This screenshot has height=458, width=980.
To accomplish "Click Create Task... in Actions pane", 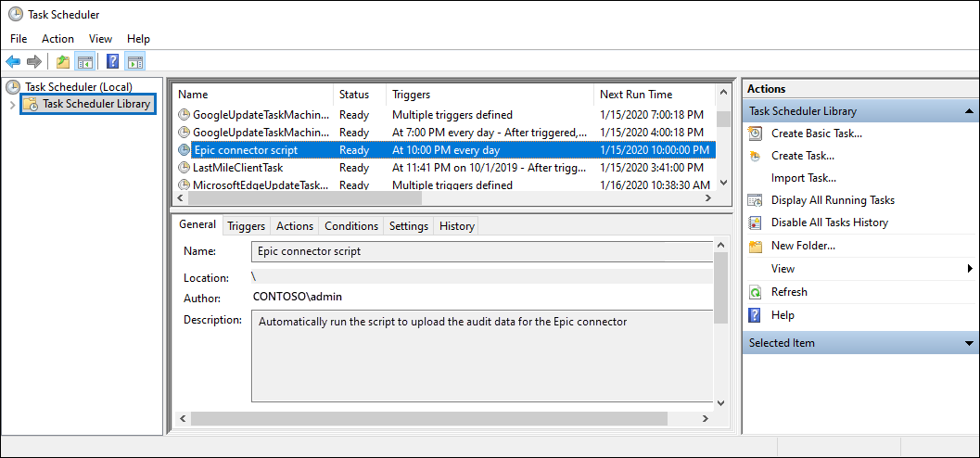I will tap(803, 156).
